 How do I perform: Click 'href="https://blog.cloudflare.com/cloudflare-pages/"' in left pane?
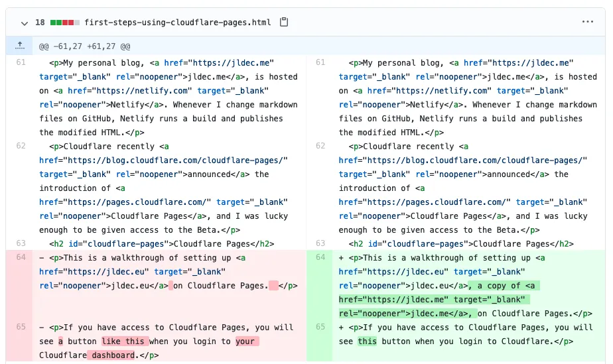(x=163, y=160)
